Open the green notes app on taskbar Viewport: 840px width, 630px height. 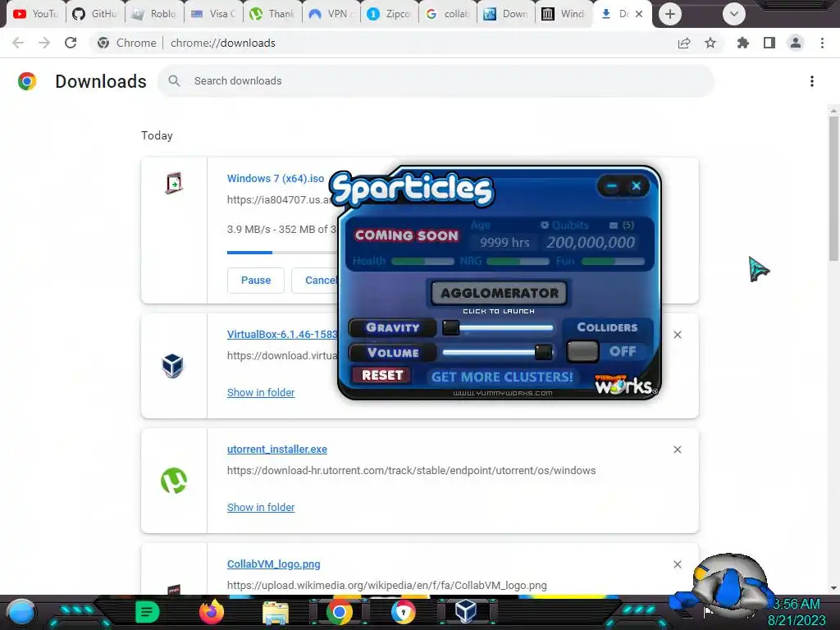point(147,612)
